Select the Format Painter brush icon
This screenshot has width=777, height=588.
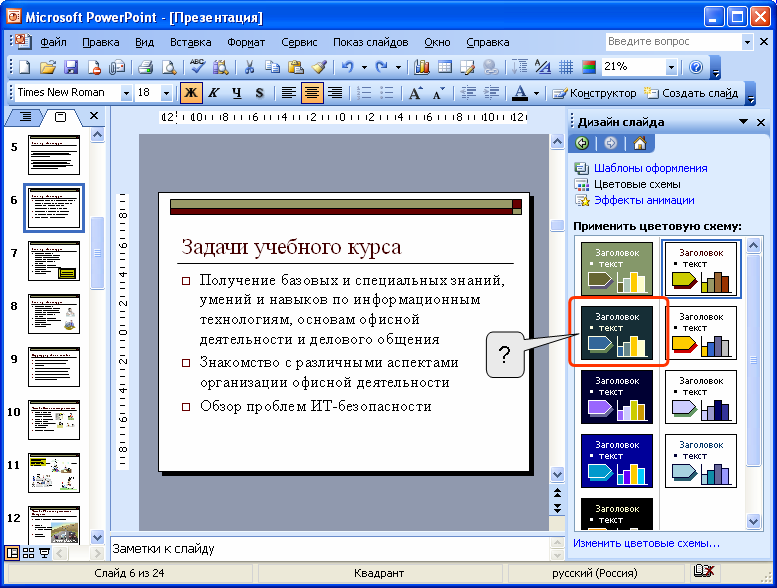pyautogui.click(x=319, y=67)
